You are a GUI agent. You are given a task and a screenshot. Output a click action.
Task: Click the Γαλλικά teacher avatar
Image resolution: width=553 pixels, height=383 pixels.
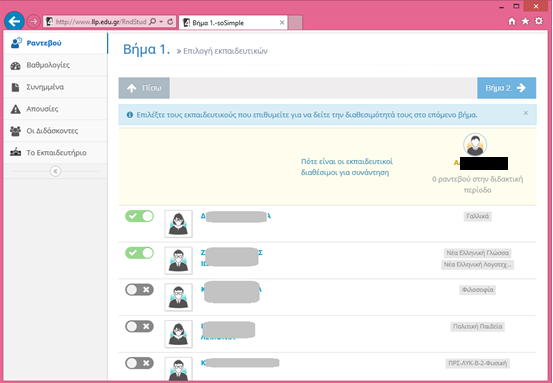coord(178,224)
